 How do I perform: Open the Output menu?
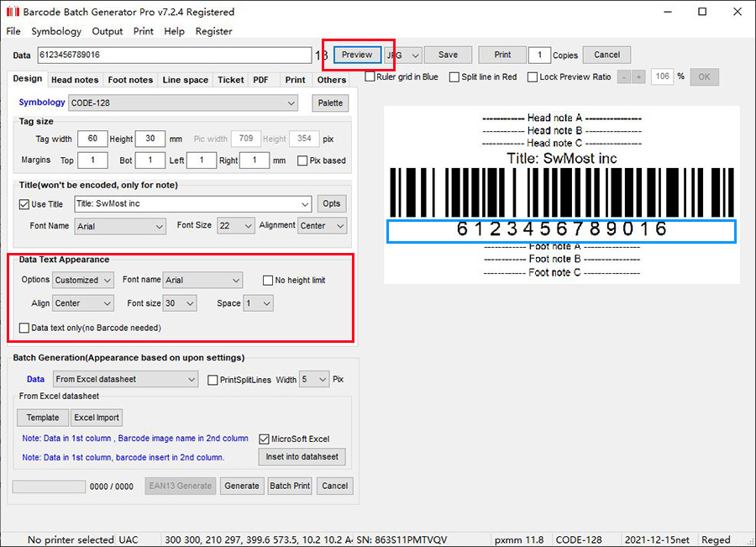tap(107, 31)
